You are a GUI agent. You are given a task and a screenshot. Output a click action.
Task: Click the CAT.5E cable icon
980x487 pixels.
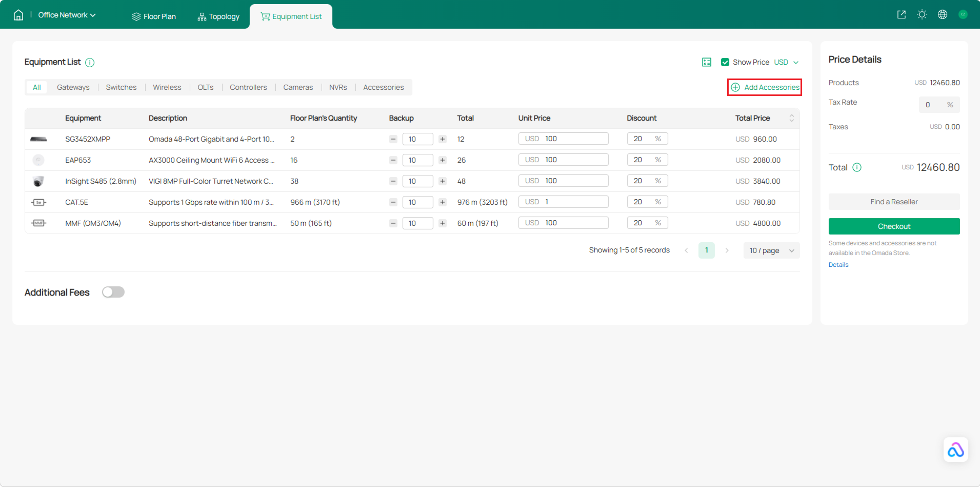point(38,202)
